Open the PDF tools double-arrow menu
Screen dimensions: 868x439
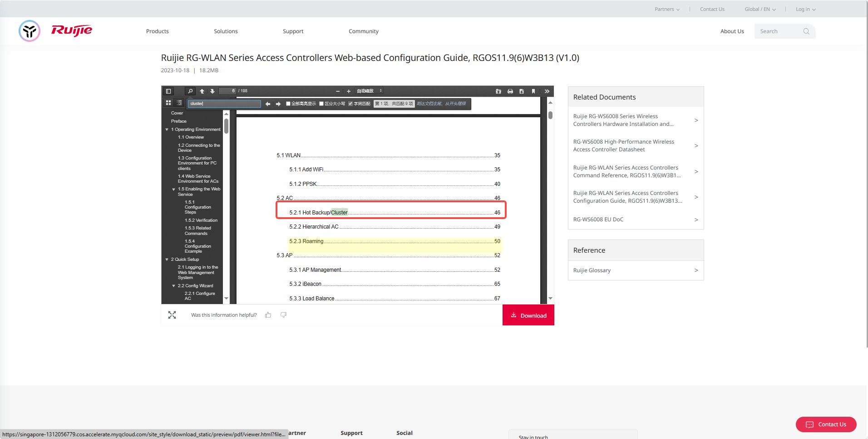tap(547, 91)
